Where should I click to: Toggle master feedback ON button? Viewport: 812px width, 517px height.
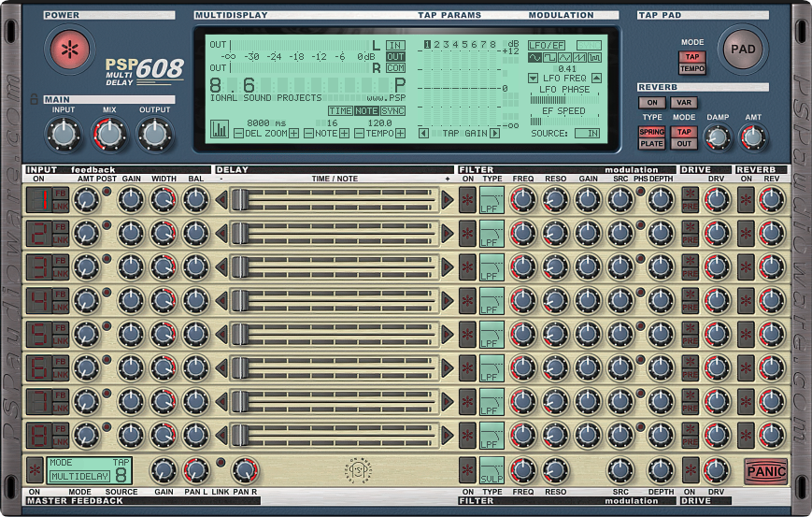pyautogui.click(x=35, y=470)
